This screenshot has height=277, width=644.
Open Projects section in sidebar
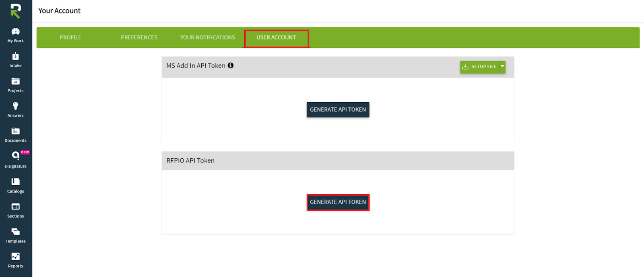(16, 85)
